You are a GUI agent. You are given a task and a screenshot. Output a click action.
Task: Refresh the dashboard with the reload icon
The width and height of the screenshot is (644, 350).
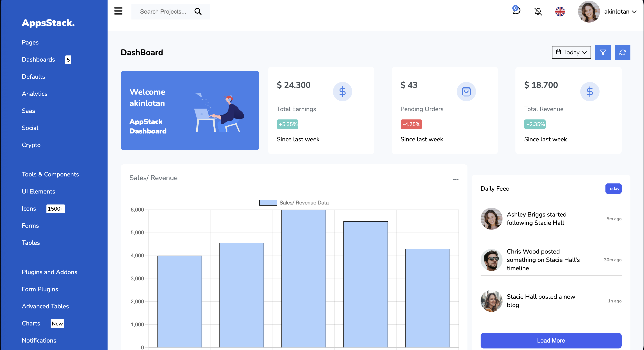623,52
